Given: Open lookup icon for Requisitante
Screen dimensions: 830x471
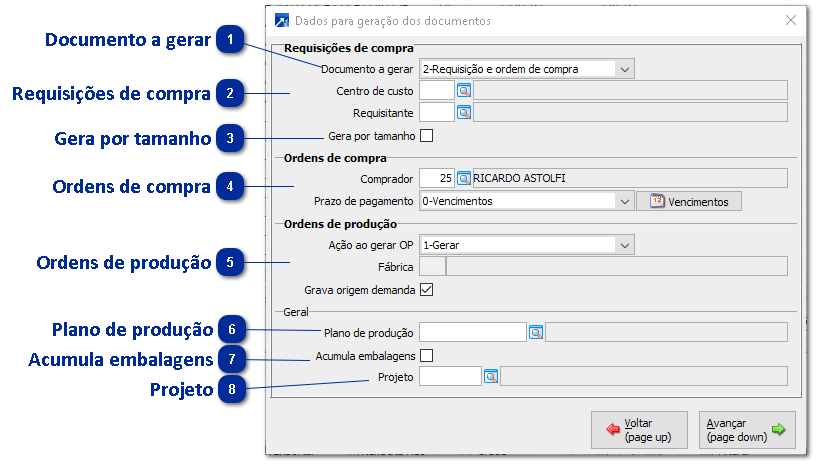Looking at the screenshot, I should click(x=464, y=113).
